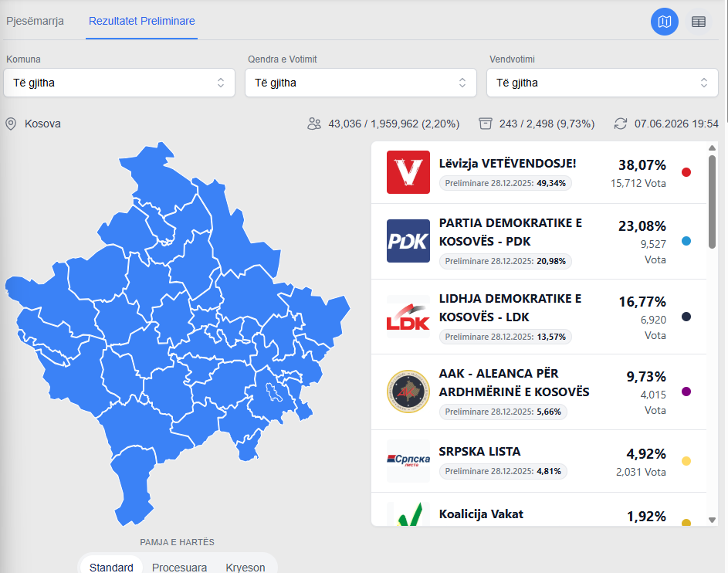Open the Komuna dropdown
Viewport: 728px width, 573px height.
(119, 83)
